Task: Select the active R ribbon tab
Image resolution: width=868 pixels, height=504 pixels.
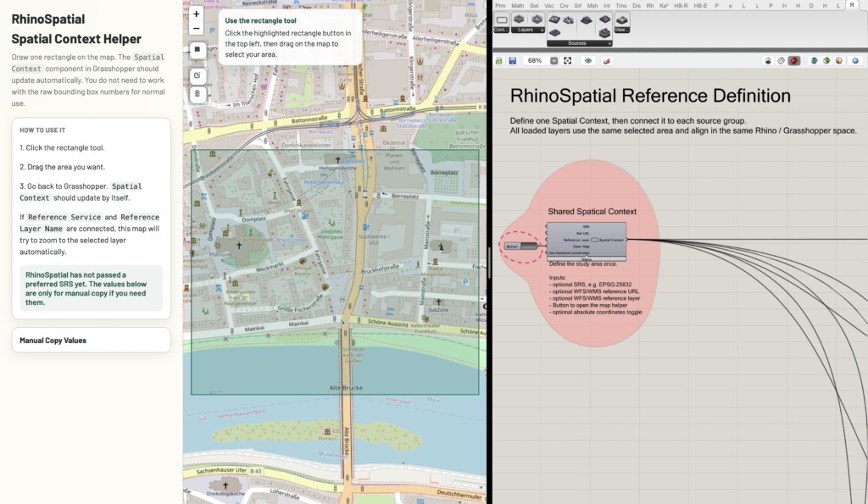Action: tap(852, 5)
